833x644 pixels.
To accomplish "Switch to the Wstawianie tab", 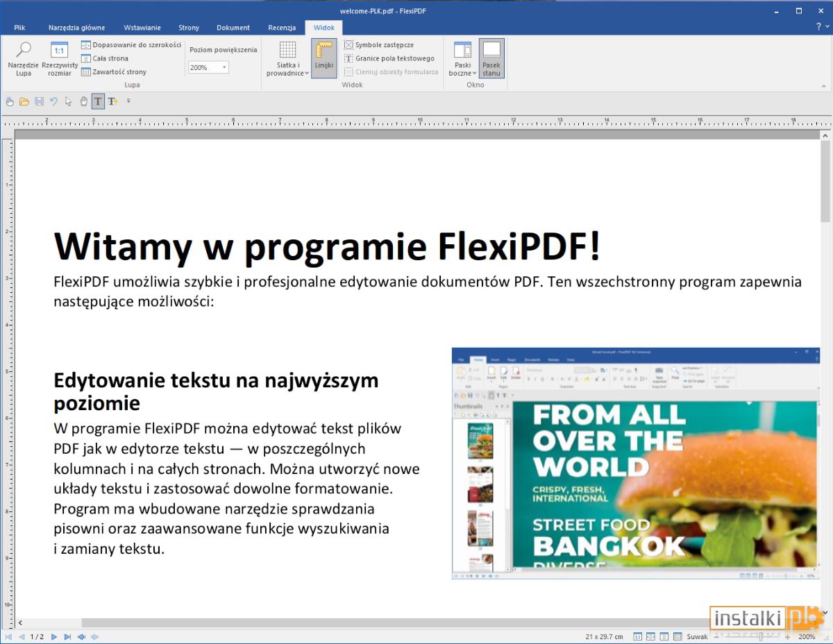I will (x=142, y=28).
